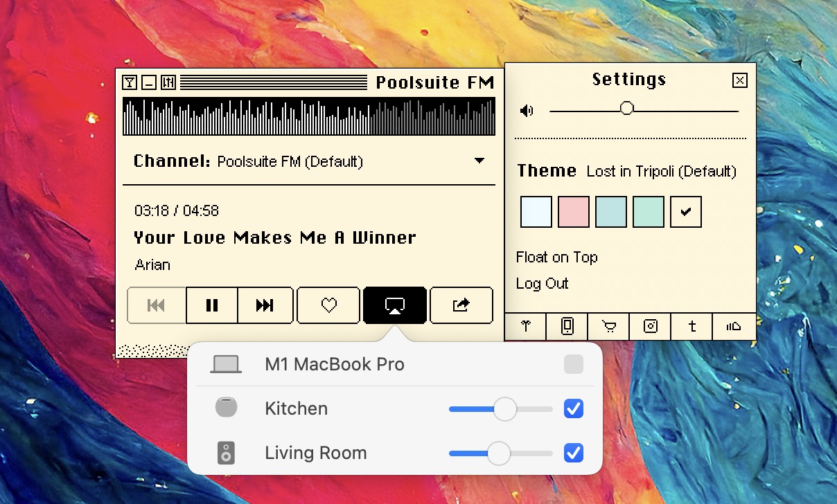This screenshot has width=837, height=504.
Task: Expand the Channel dropdown arrow
Action: coord(479,161)
